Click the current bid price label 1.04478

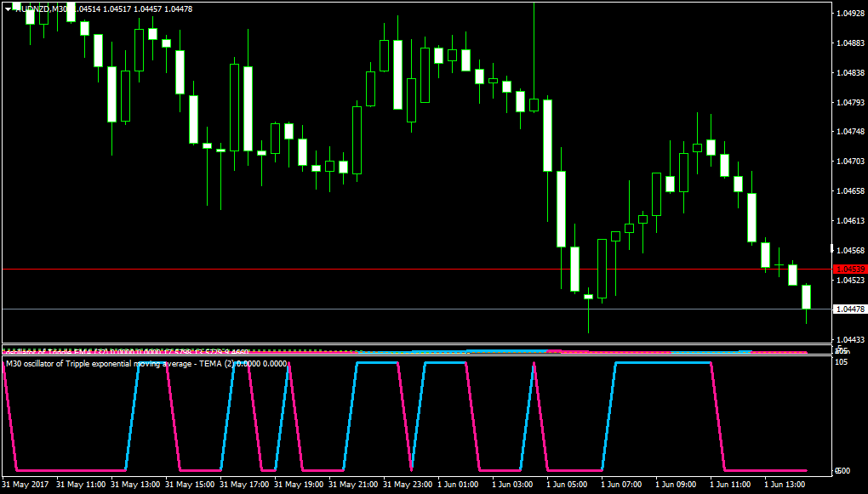click(x=850, y=309)
